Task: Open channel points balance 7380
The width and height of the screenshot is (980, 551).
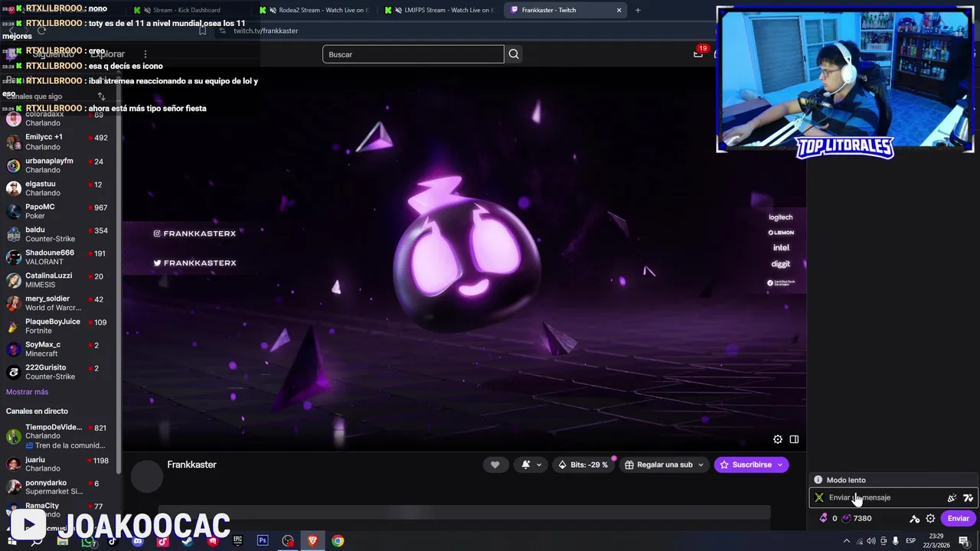Action: tap(857, 518)
